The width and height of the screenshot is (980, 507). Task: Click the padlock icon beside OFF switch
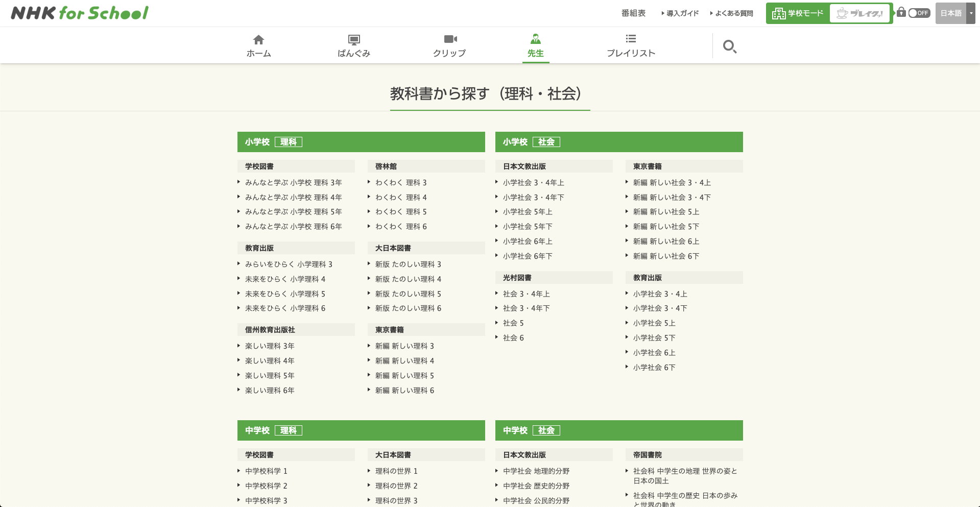[x=901, y=12]
